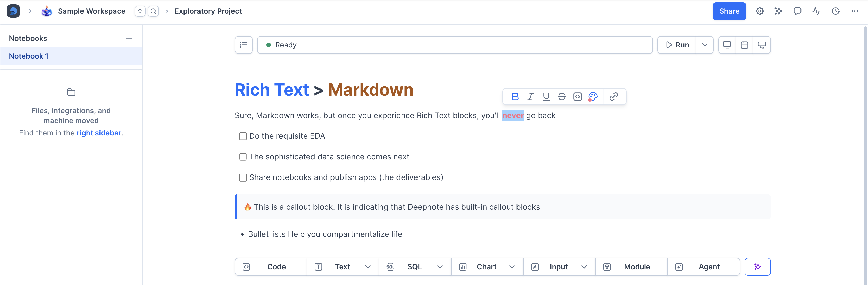
Task: Apply italic formatting to selection
Action: click(x=530, y=97)
